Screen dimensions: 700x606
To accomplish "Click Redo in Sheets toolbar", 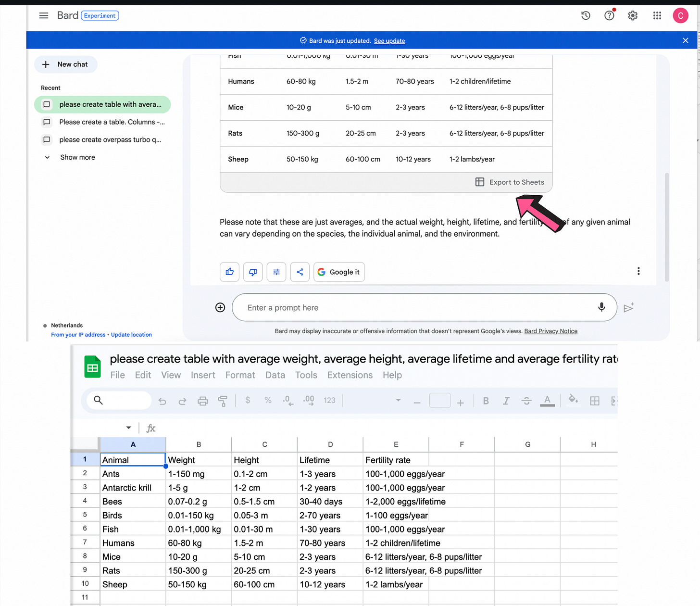I will click(x=182, y=401).
